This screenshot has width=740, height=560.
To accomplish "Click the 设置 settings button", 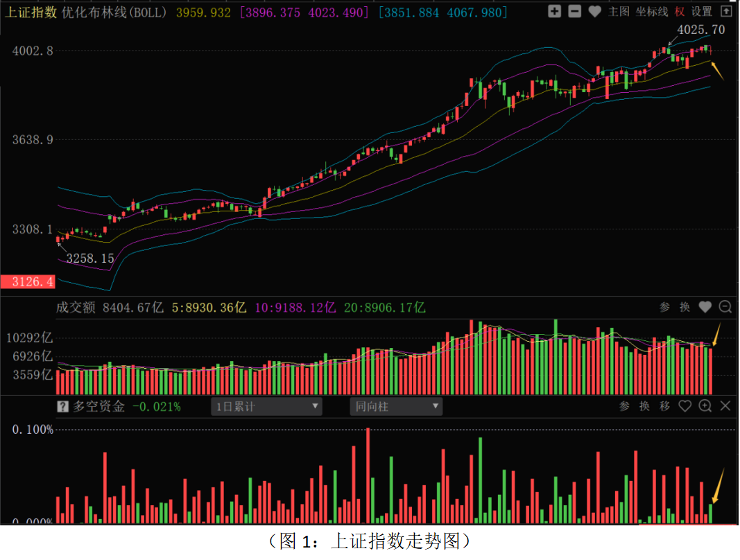I will pyautogui.click(x=702, y=12).
